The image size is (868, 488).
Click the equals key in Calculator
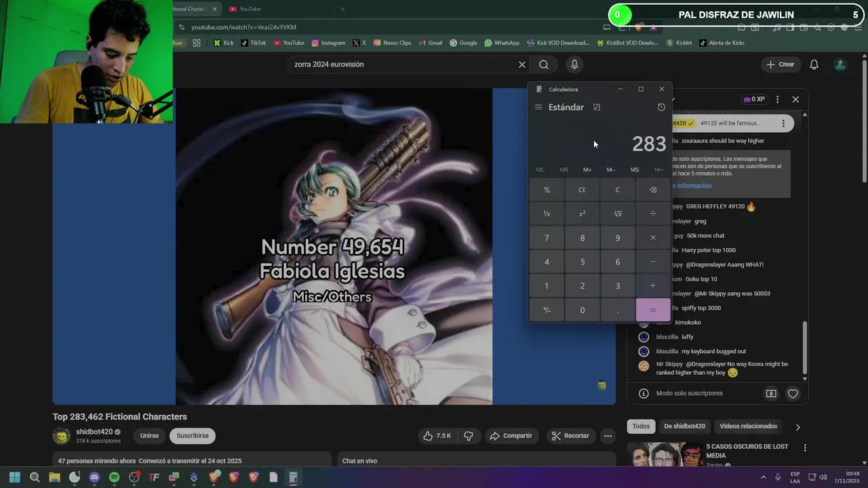pyautogui.click(x=653, y=310)
